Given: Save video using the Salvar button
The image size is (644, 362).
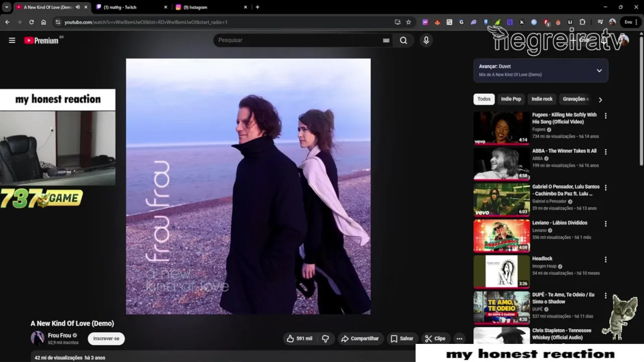Looking at the screenshot, I should (x=402, y=338).
